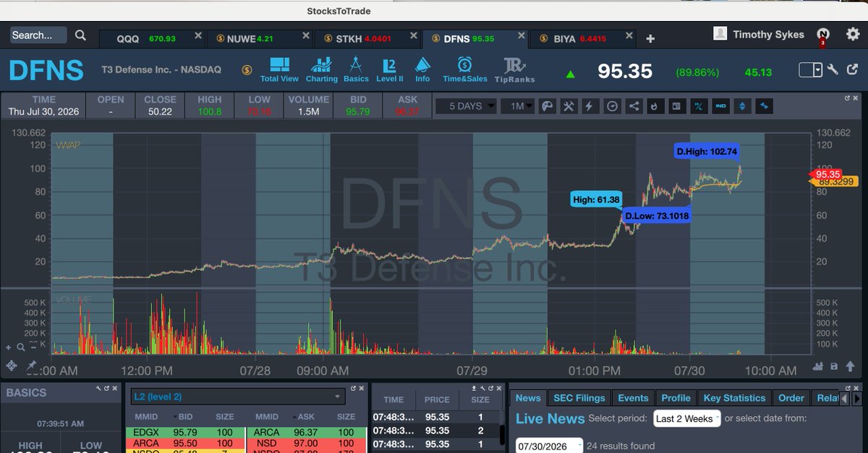Pop out the chart panel

[847, 98]
